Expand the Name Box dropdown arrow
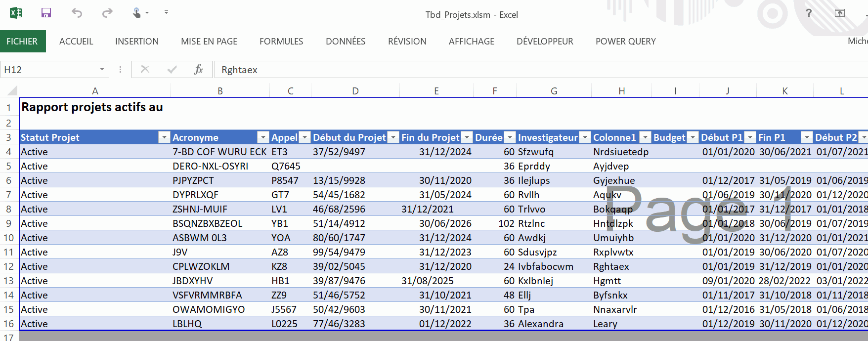 coord(102,70)
